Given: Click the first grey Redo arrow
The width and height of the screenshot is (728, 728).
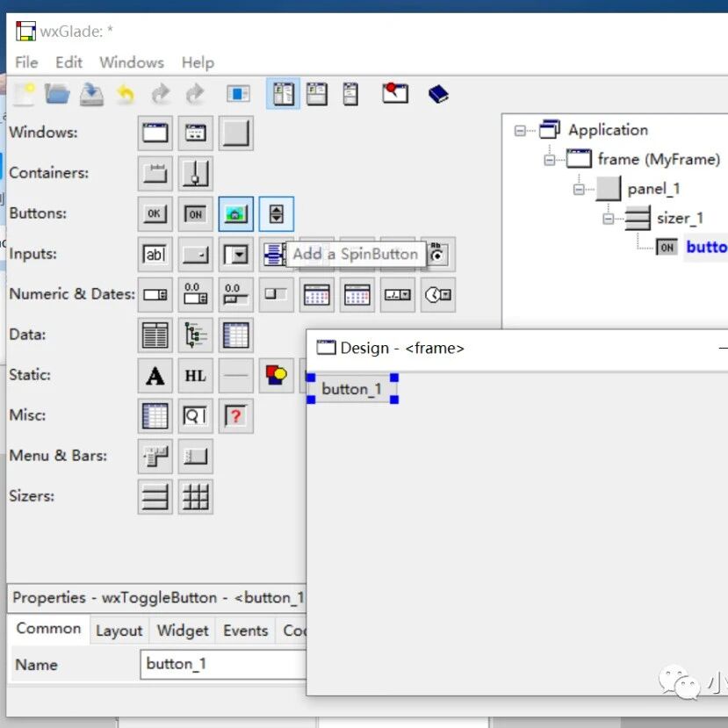Looking at the screenshot, I should pos(161,94).
